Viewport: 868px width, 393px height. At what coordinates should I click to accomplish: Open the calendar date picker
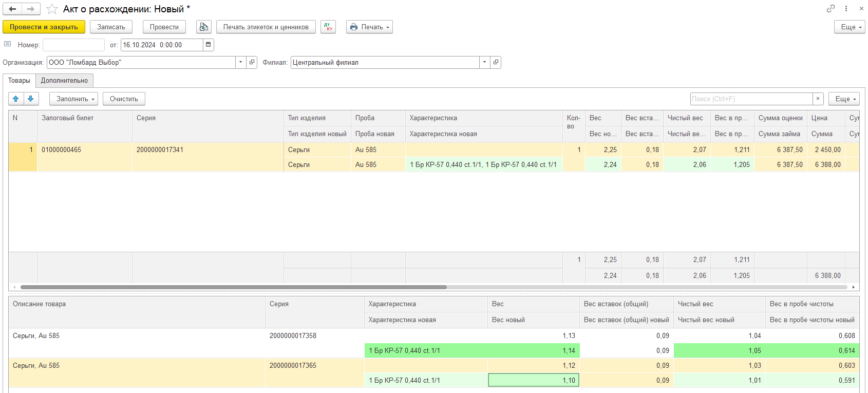tap(208, 45)
